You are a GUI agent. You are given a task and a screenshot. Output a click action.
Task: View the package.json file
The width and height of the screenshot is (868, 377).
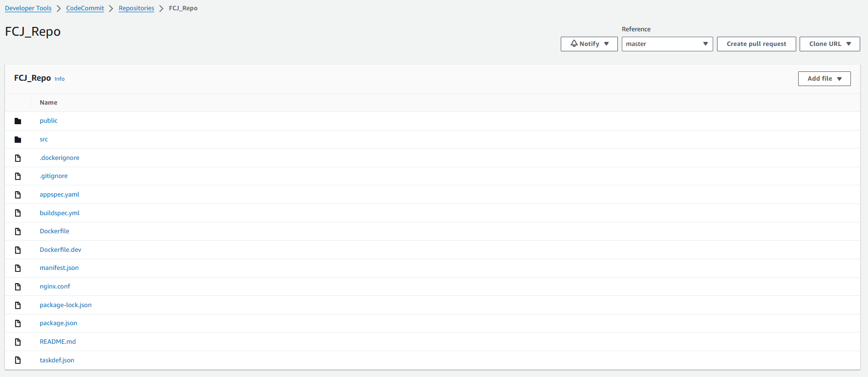tap(59, 323)
